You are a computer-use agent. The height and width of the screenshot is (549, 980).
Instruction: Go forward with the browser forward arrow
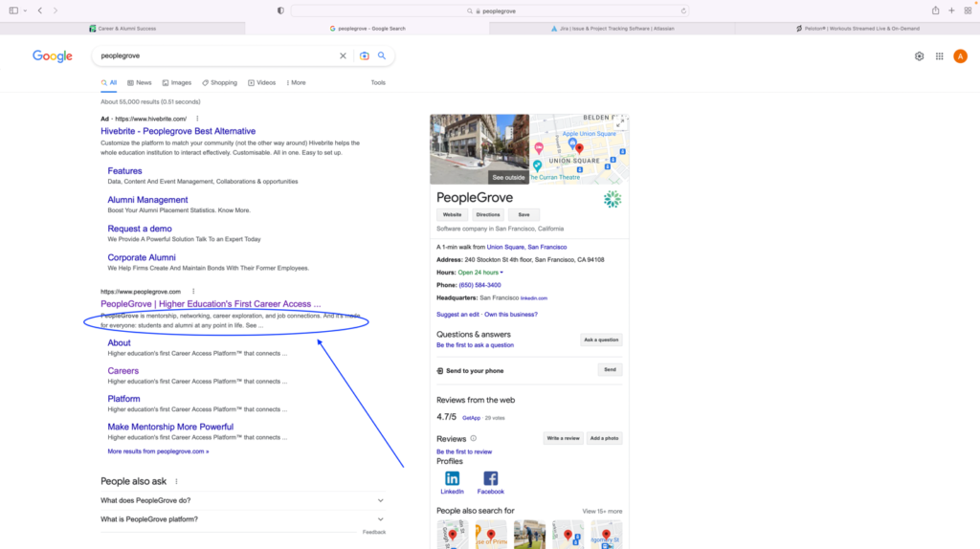(x=56, y=11)
